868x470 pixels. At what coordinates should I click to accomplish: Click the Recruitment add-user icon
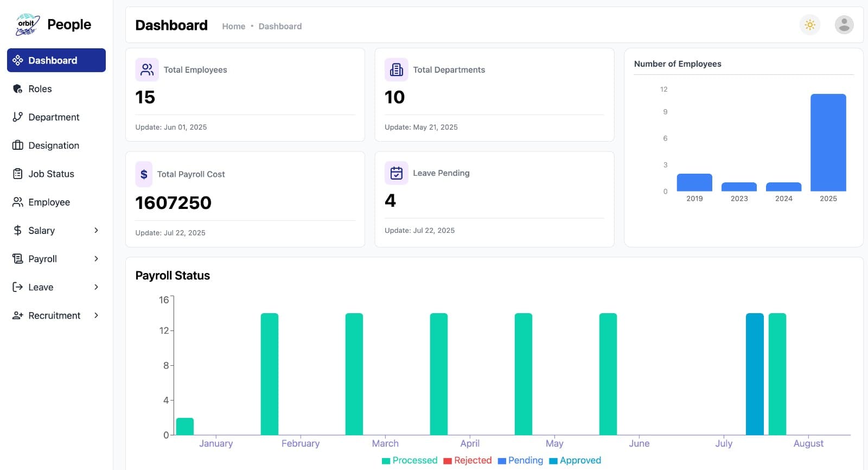(18, 315)
